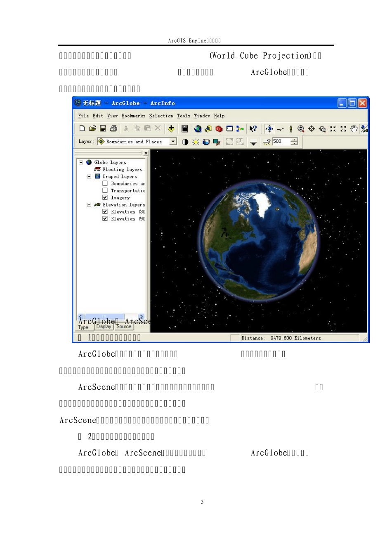392x555 pixels.
Task: Select the Zoom to Target tool
Action: click(x=322, y=129)
